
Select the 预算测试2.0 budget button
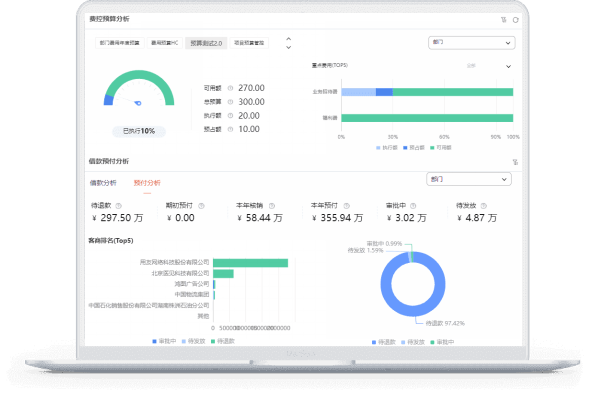206,43
